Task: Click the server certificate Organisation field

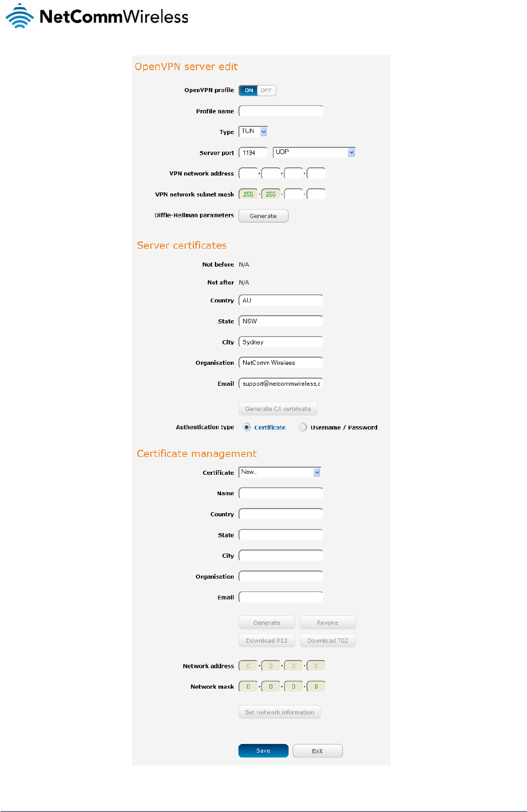Action: (x=281, y=363)
